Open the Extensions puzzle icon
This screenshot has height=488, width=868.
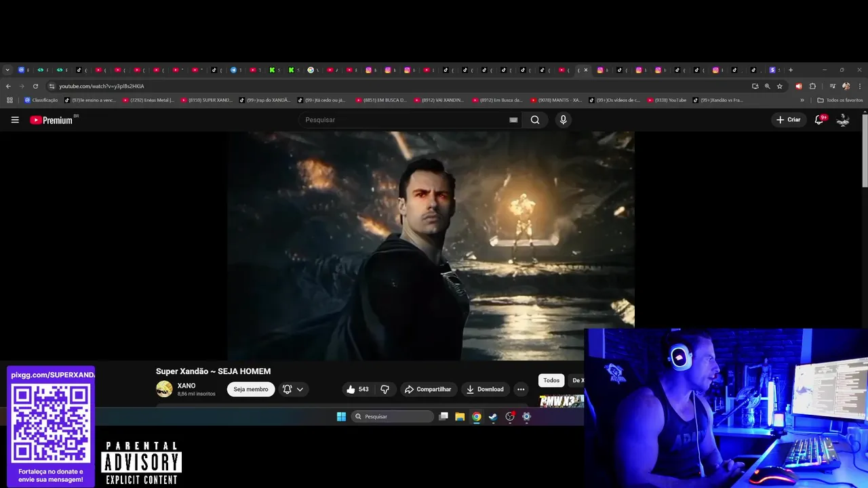(x=812, y=86)
